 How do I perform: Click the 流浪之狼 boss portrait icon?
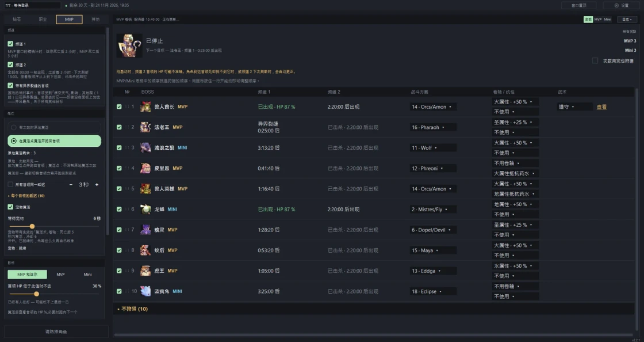[x=145, y=148]
